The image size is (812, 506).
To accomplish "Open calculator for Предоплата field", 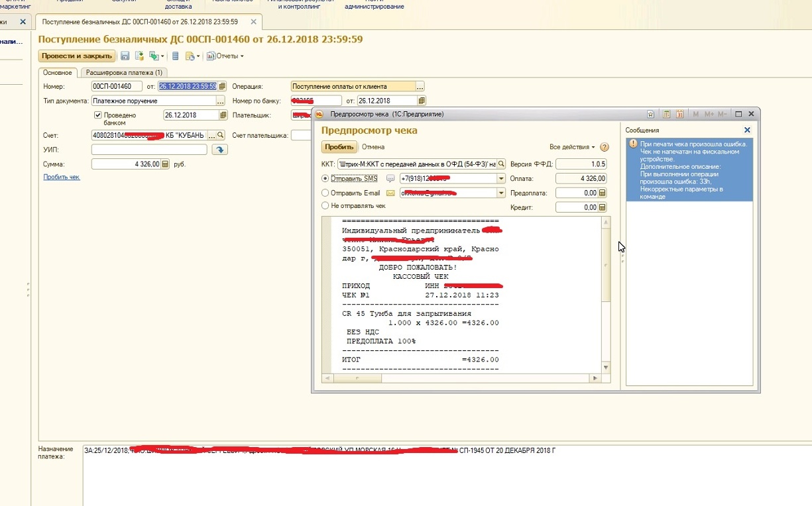I will click(x=602, y=193).
